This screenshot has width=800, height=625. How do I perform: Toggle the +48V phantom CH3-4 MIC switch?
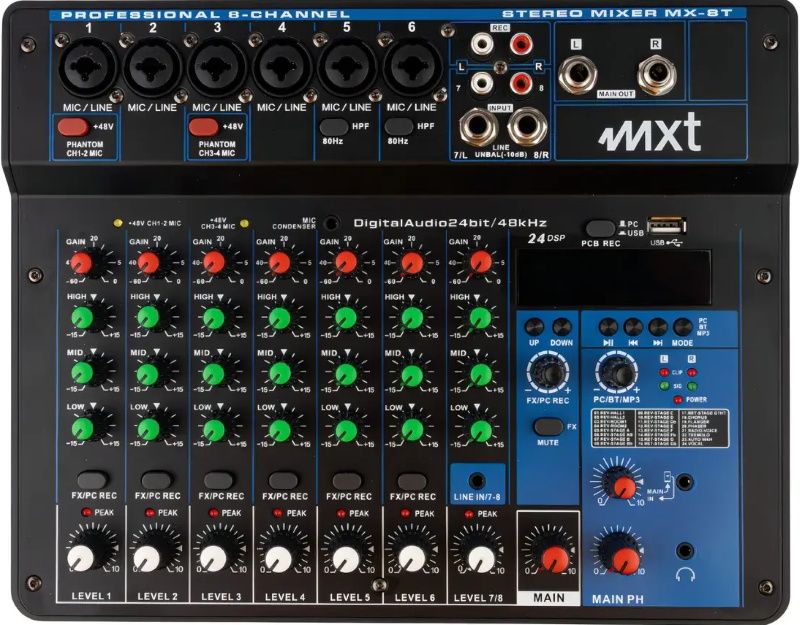pyautogui.click(x=204, y=126)
